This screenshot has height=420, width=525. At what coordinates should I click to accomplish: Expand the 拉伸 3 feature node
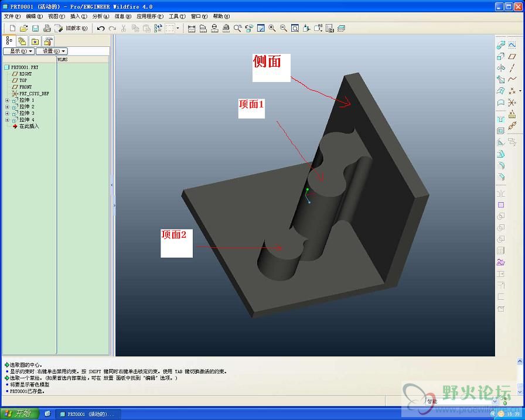[7, 113]
